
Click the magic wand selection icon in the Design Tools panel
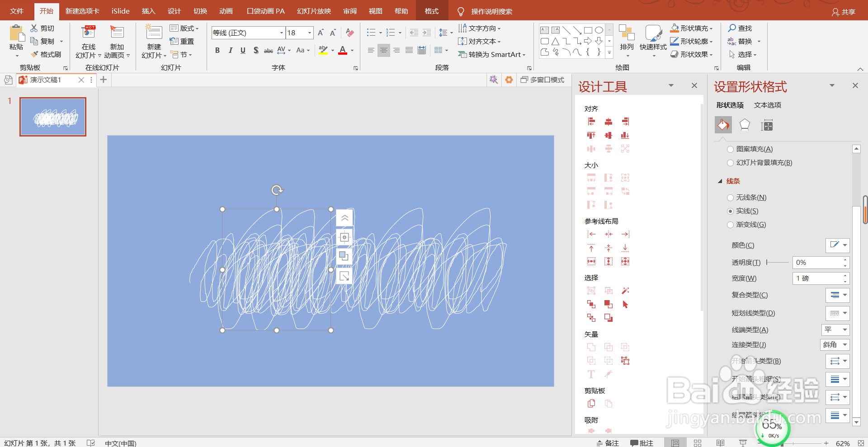tap(625, 291)
